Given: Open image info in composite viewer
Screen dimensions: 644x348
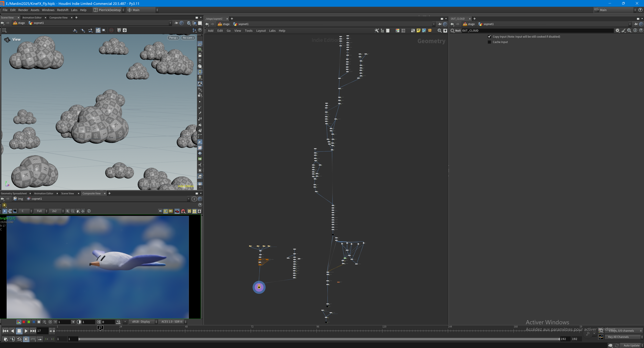Looking at the screenshot, I should tap(89, 211).
